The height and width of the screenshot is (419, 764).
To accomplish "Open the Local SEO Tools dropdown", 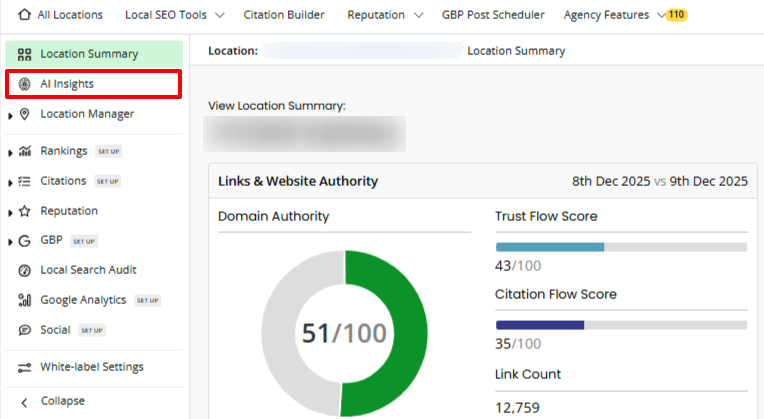I will 174,15.
